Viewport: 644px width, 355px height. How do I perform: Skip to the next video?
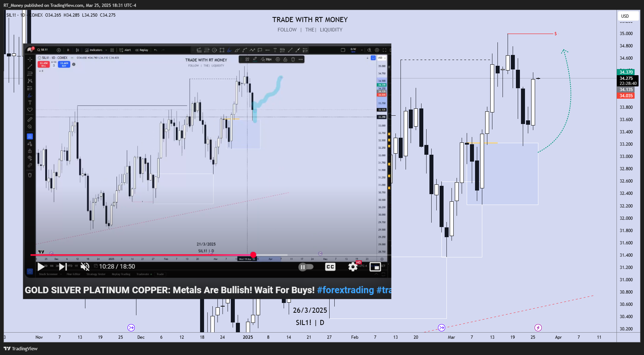[63, 267]
